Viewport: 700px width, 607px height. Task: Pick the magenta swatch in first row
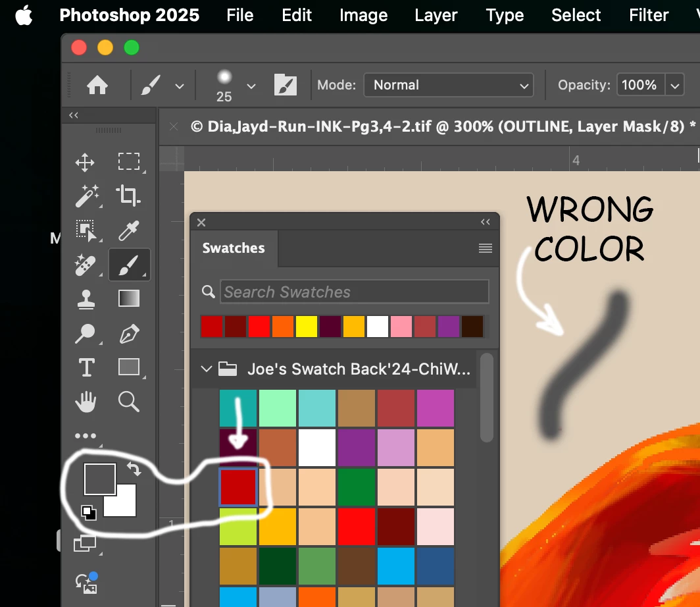pos(436,408)
